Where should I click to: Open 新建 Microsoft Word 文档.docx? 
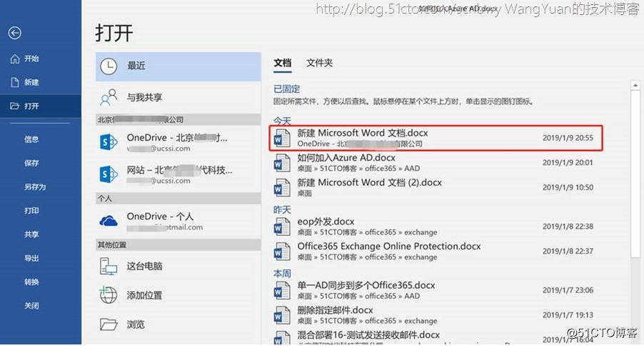pos(436,138)
